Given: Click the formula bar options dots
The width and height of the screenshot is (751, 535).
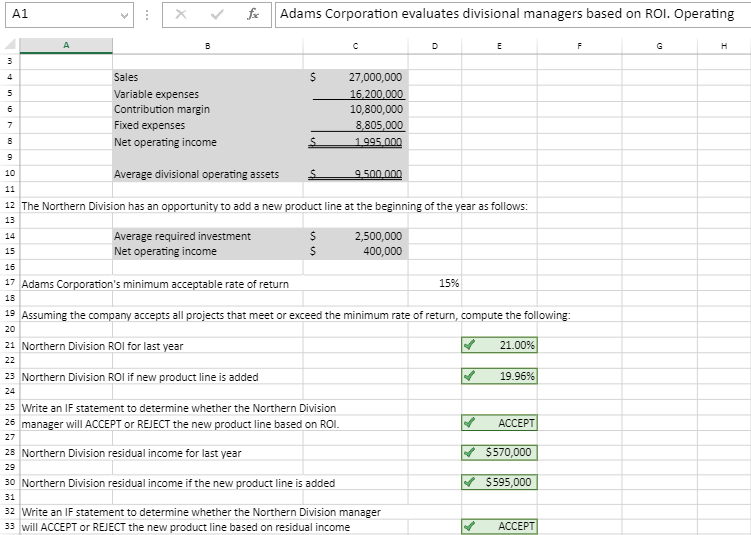Looking at the screenshot, I should (x=148, y=15).
